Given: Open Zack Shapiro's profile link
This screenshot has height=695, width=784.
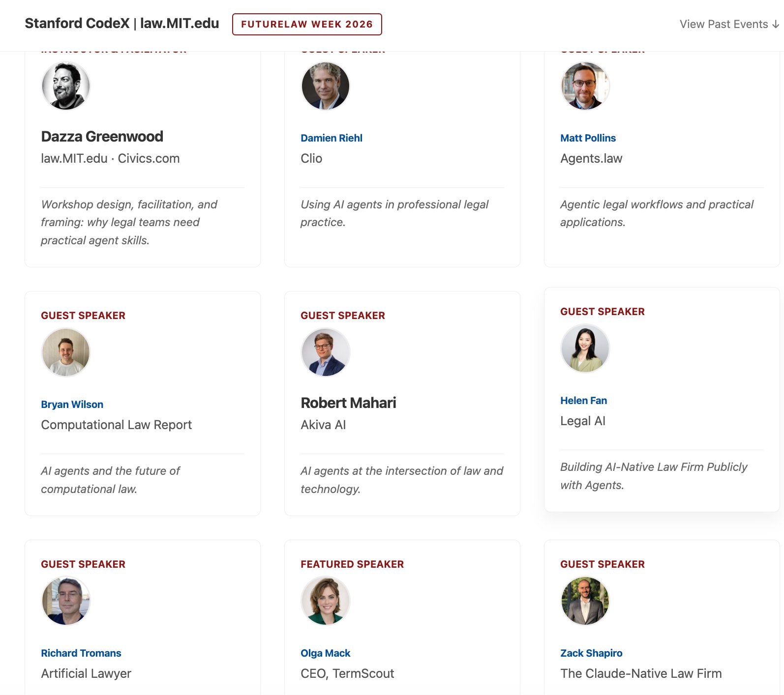Looking at the screenshot, I should point(591,653).
